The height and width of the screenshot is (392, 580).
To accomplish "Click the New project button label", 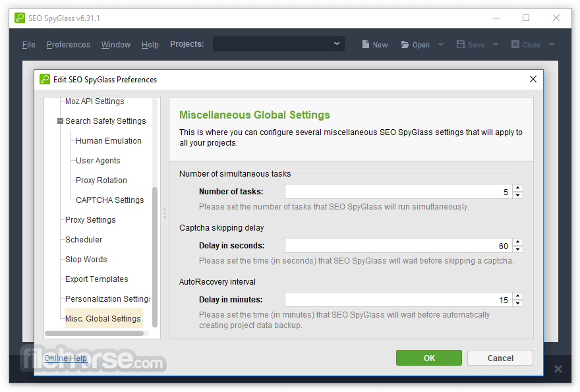I will [x=380, y=45].
